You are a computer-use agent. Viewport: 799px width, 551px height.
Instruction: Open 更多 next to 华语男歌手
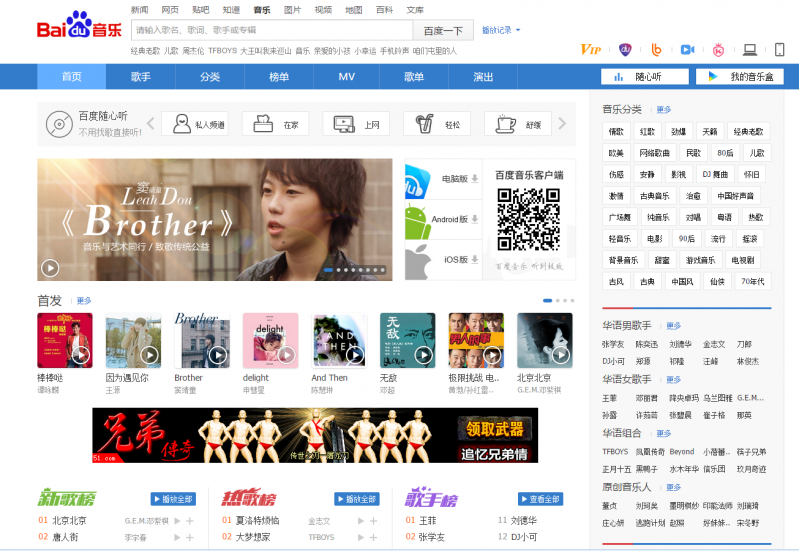click(674, 326)
